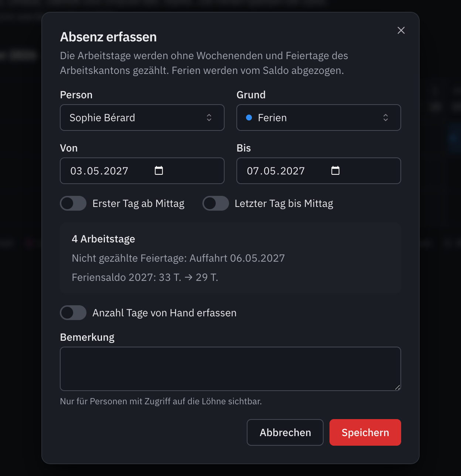Click the 'Person' field label

pos(76,95)
